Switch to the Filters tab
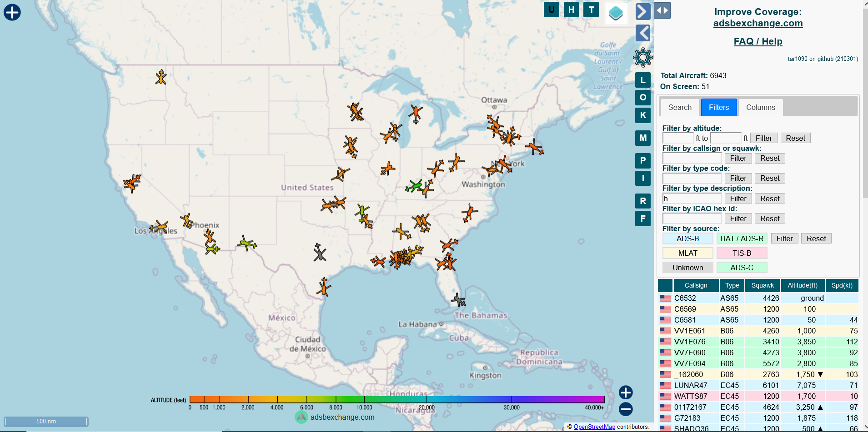Screen dimensions: 868x432 pos(719,107)
